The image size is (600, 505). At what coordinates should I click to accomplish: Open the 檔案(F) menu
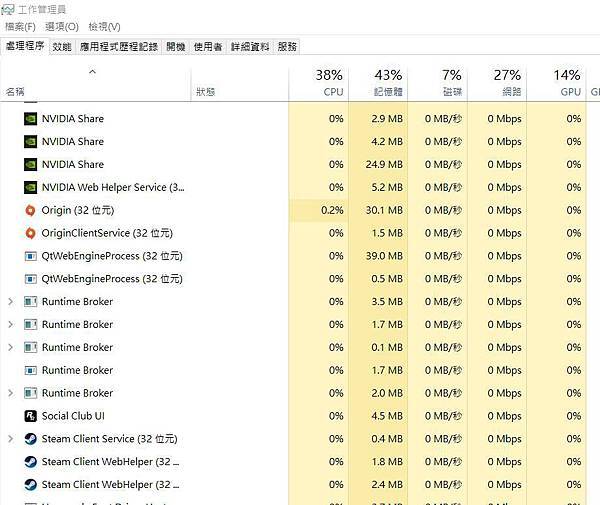tap(20, 27)
